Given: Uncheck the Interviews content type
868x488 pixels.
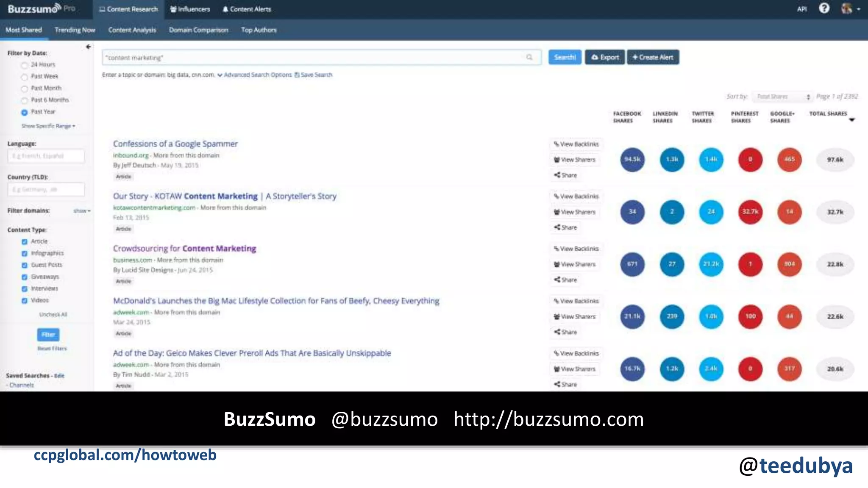Looking at the screenshot, I should point(24,289).
